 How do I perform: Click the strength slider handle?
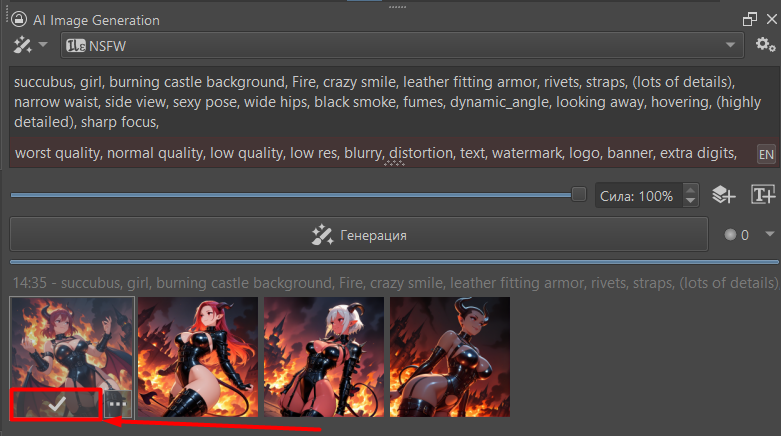click(x=578, y=194)
